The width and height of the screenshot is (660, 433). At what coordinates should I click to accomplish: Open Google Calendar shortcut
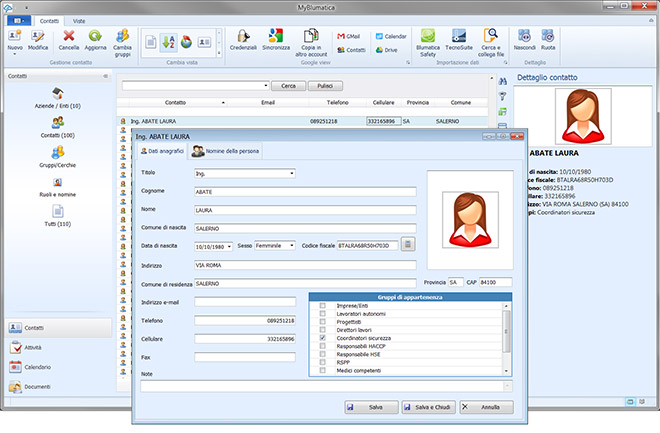[x=391, y=37]
